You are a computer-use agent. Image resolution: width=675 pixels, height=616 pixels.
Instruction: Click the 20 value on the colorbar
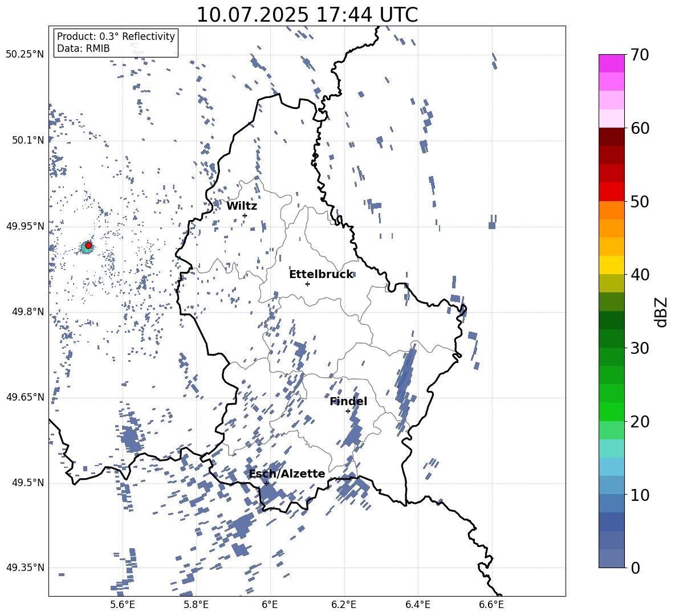click(640, 421)
